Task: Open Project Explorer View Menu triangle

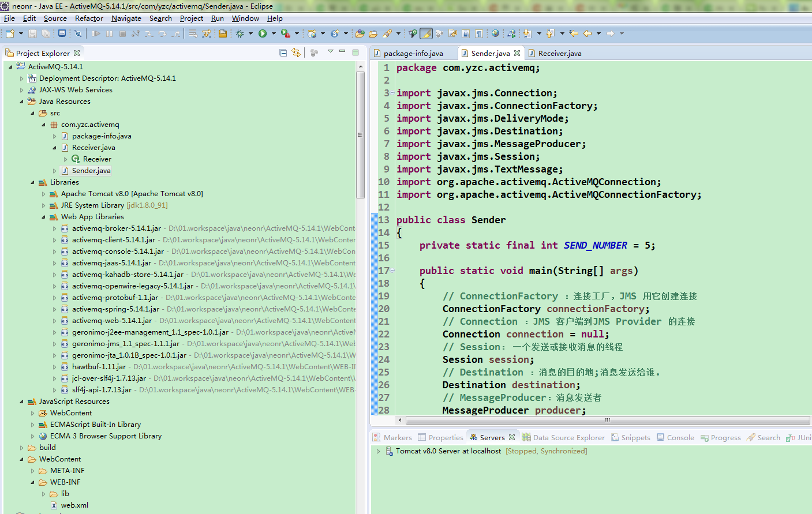Action: pyautogui.click(x=331, y=52)
